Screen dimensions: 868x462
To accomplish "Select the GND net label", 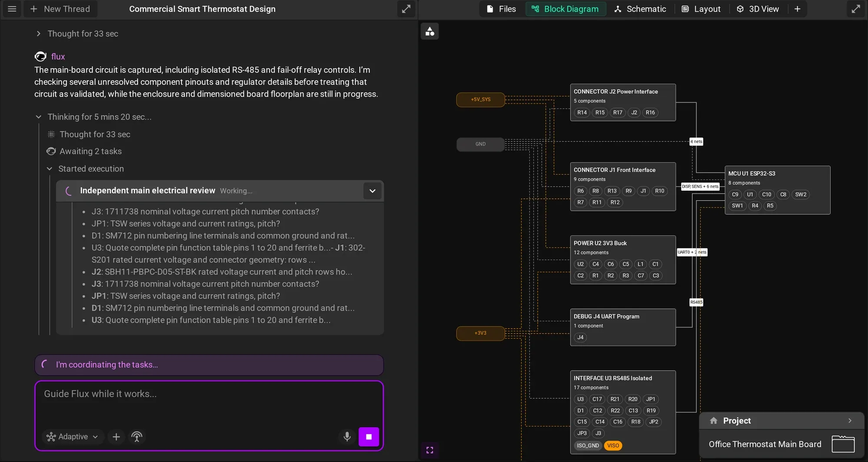I will click(480, 144).
